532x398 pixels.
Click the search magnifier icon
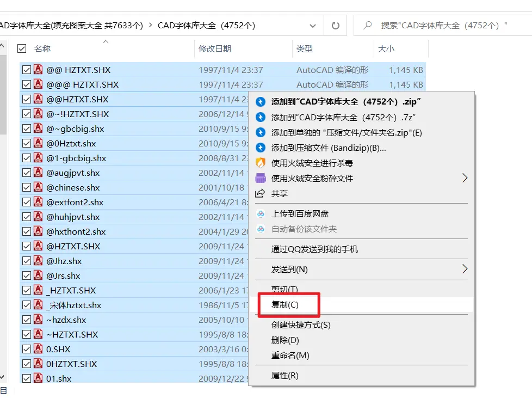click(367, 25)
